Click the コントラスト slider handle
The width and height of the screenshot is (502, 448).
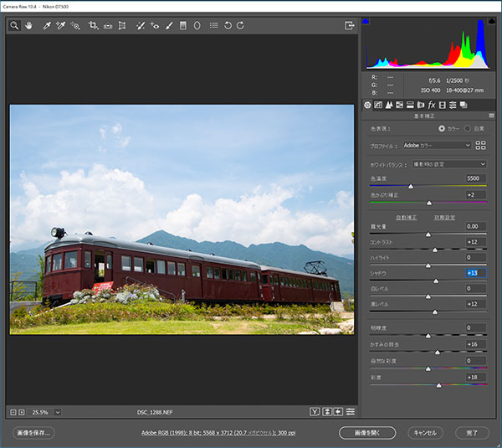point(435,250)
